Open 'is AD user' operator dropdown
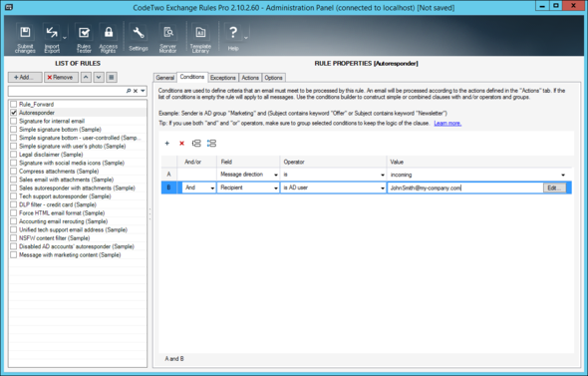The height and width of the screenshot is (376, 588). coord(383,188)
